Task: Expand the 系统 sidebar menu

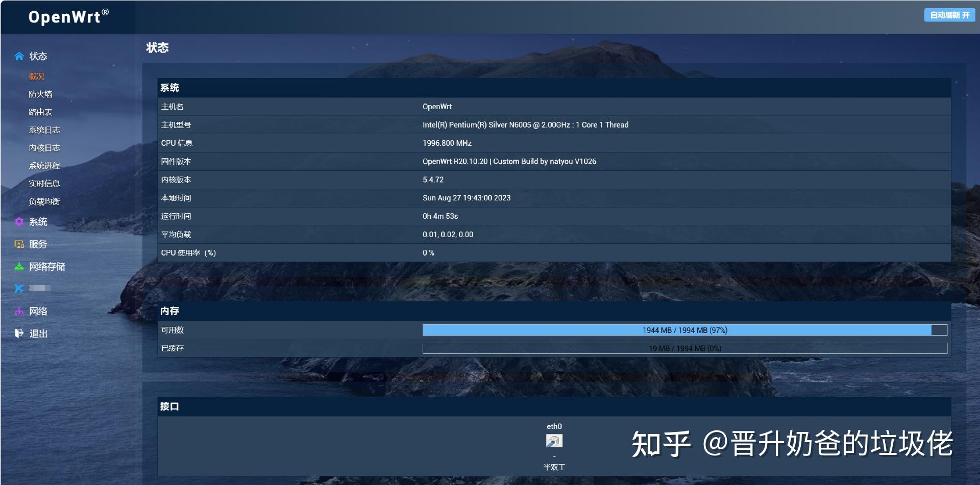Action: tap(38, 222)
